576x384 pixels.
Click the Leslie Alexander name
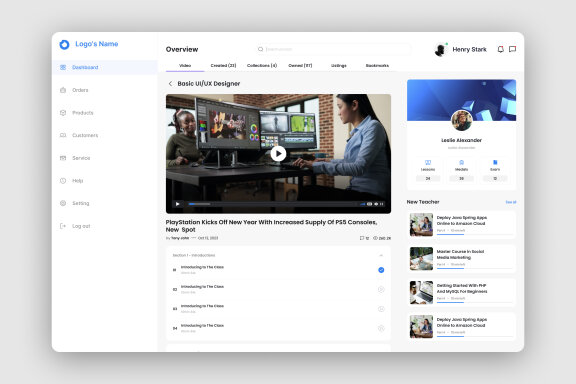click(x=461, y=140)
